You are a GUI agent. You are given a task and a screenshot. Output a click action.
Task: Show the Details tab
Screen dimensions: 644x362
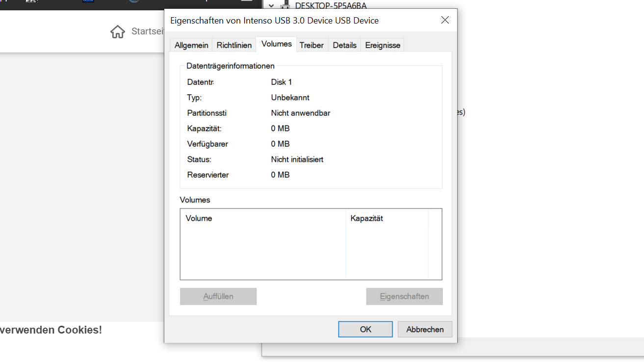pyautogui.click(x=344, y=45)
